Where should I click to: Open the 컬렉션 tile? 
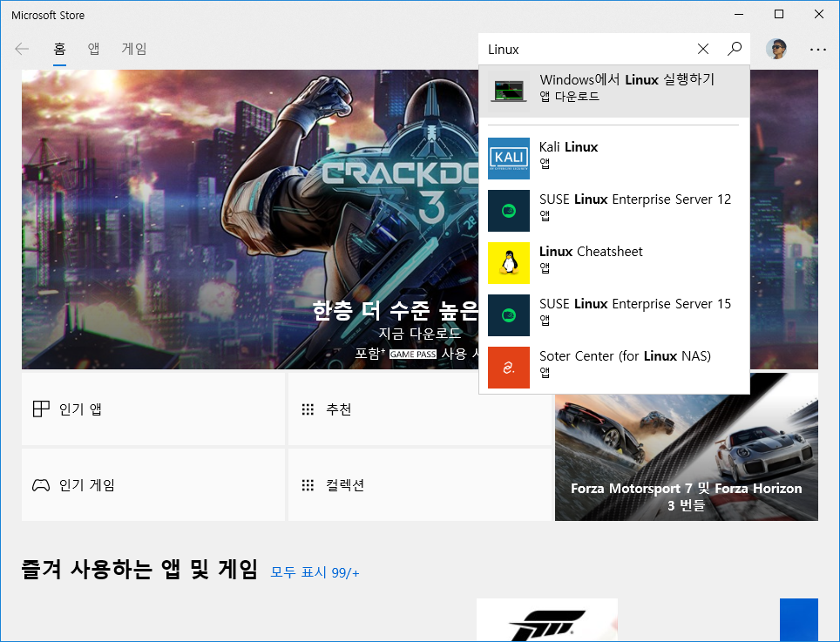point(419,484)
